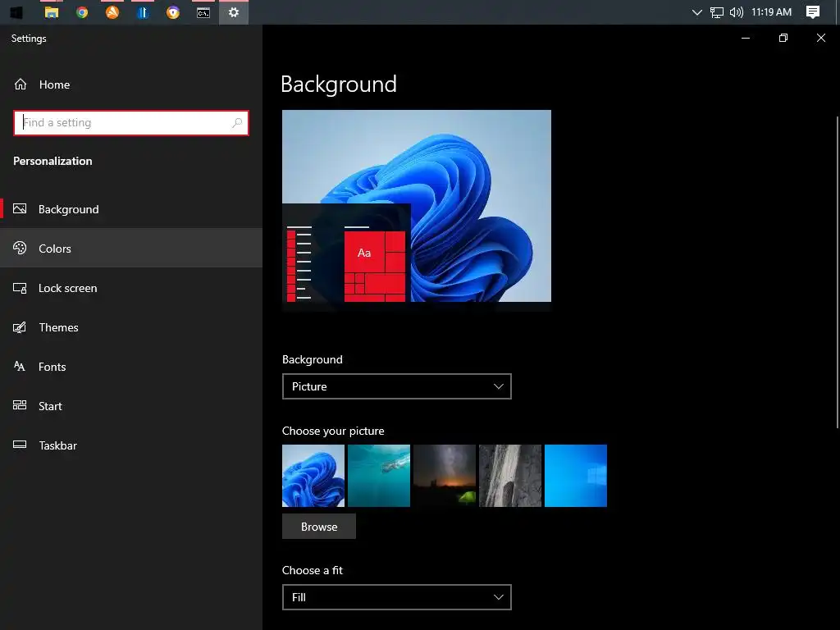Viewport: 840px width, 630px height.
Task: Open the blue double-bar app on taskbar
Action: [143, 12]
